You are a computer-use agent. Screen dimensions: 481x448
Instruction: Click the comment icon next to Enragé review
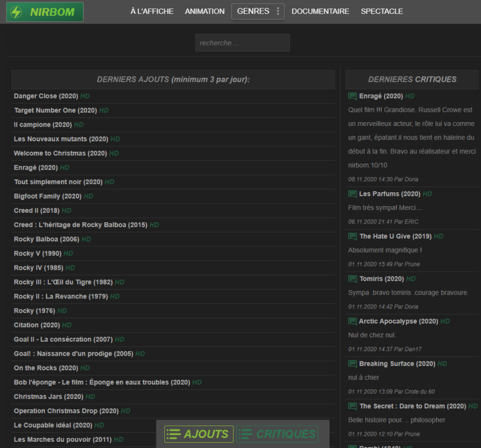pos(353,96)
